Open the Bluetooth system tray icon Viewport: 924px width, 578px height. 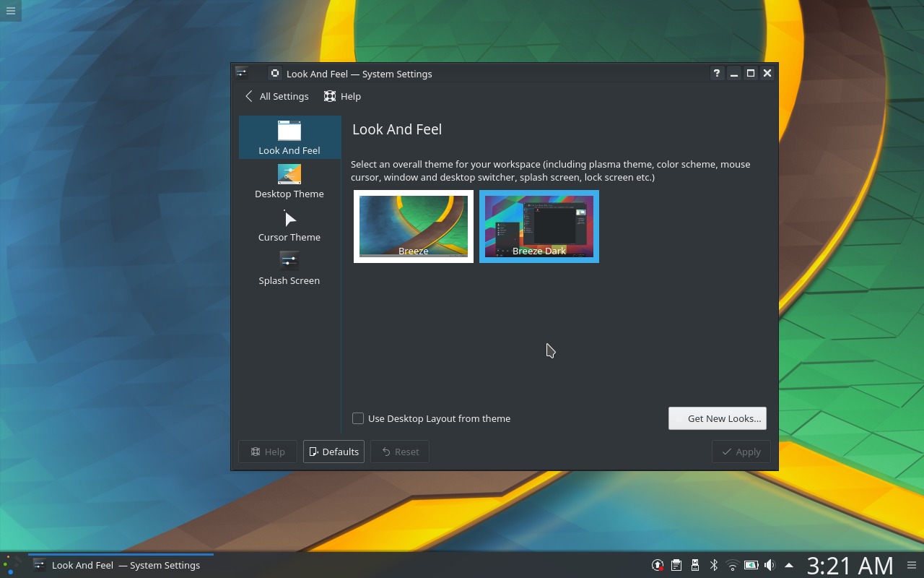714,565
